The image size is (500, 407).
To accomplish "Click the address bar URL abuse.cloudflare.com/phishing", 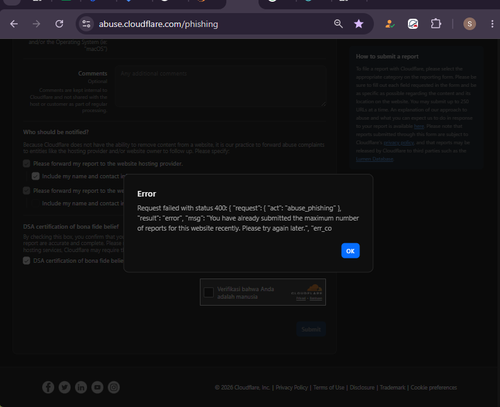I will point(158,24).
